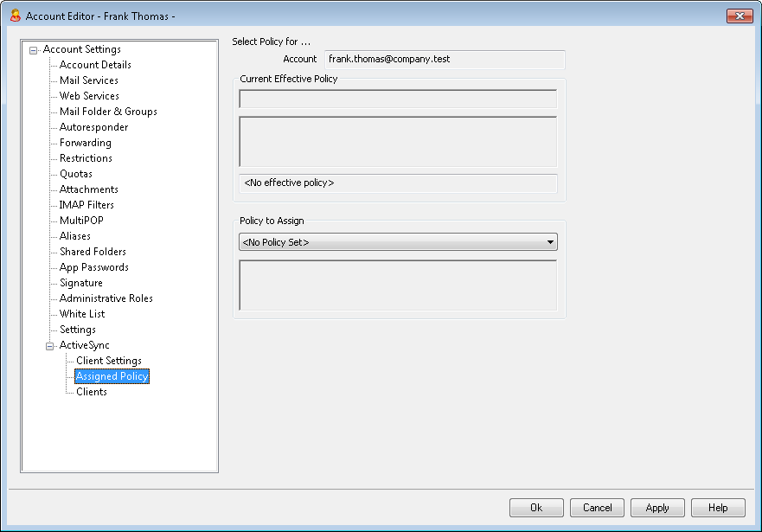The height and width of the screenshot is (532, 762).
Task: Click the Apply button
Action: [657, 508]
